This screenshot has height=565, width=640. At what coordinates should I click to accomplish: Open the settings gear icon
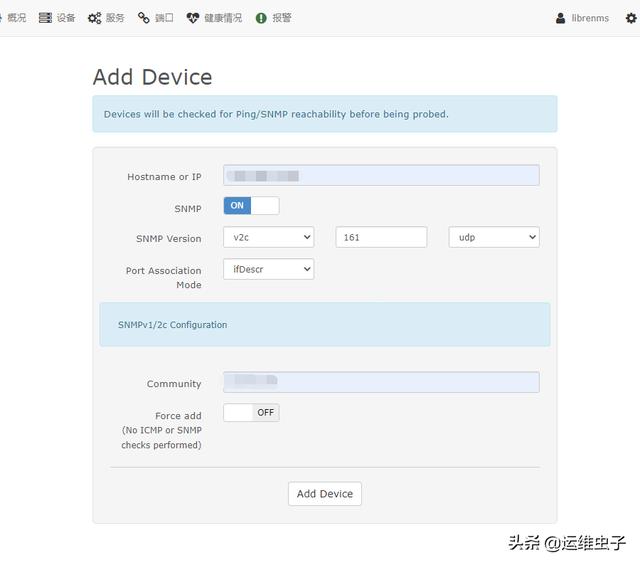[x=631, y=18]
